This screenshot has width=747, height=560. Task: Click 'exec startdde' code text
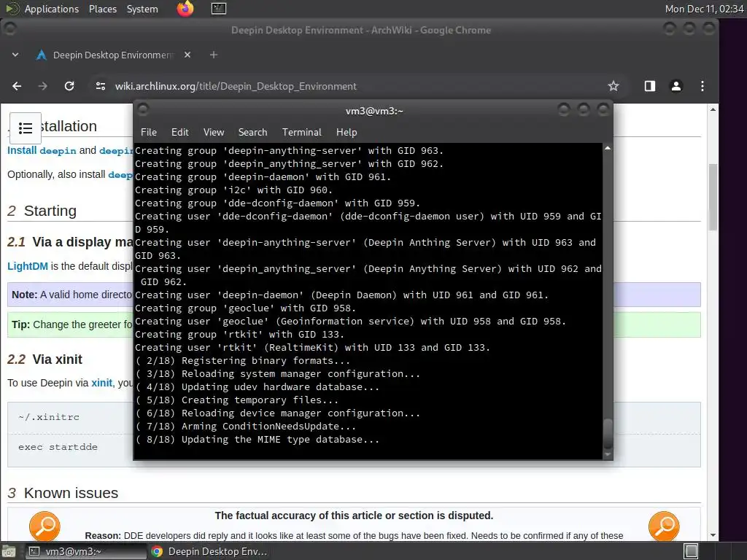coord(58,447)
